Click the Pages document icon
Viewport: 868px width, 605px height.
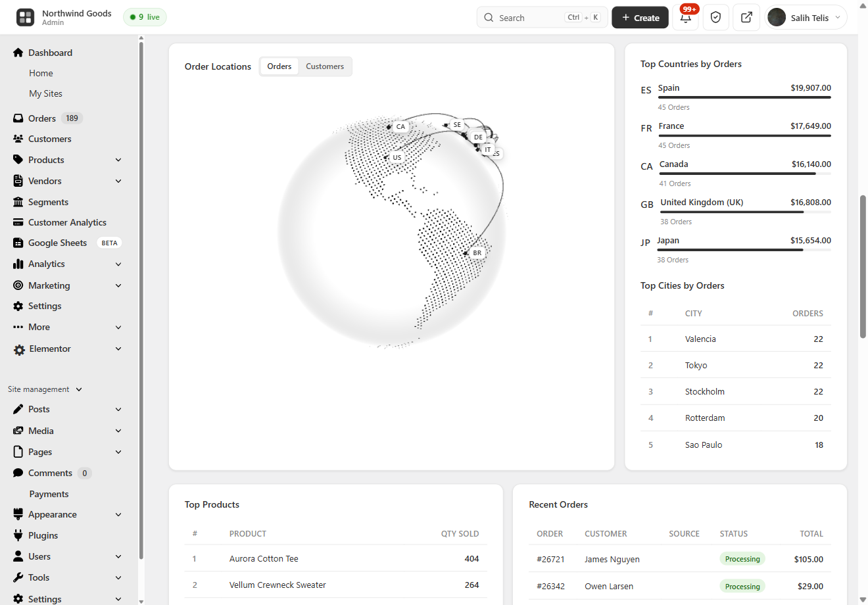tap(18, 452)
